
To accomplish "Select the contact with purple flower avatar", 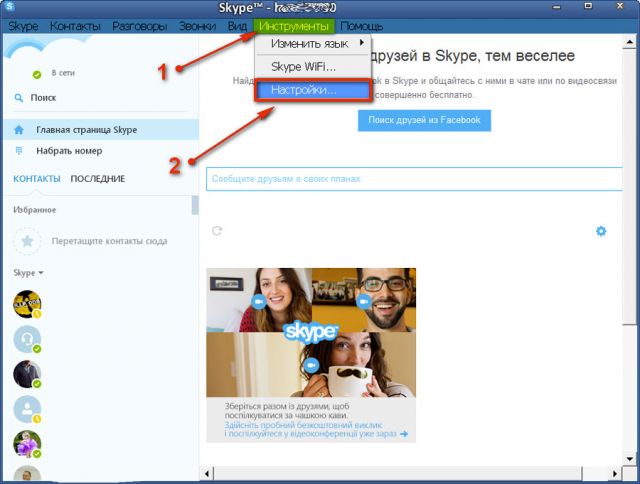I will (x=27, y=444).
